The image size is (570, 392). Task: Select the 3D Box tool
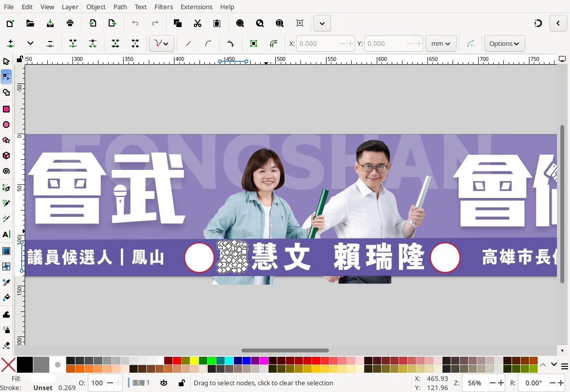(x=6, y=155)
